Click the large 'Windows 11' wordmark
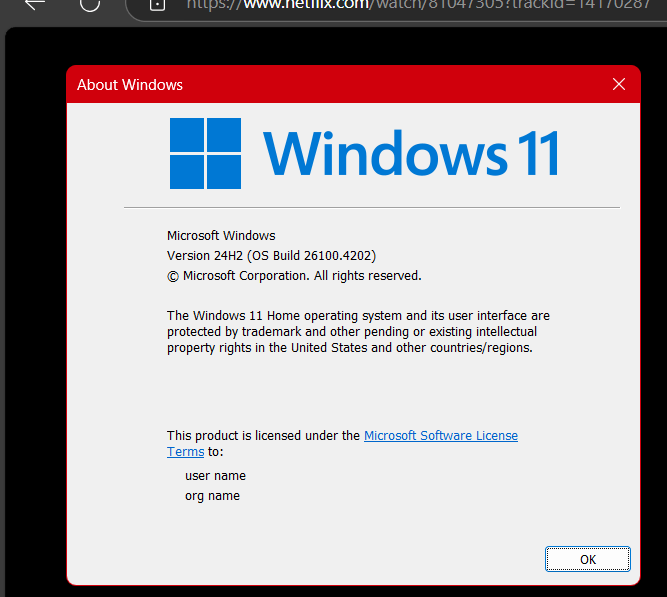667x597 pixels. (411, 154)
